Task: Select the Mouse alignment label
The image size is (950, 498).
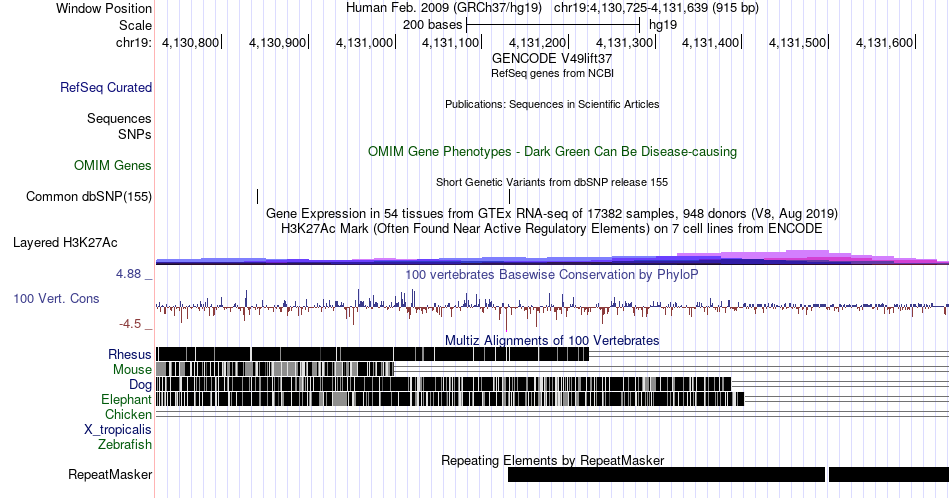Action: (x=132, y=370)
